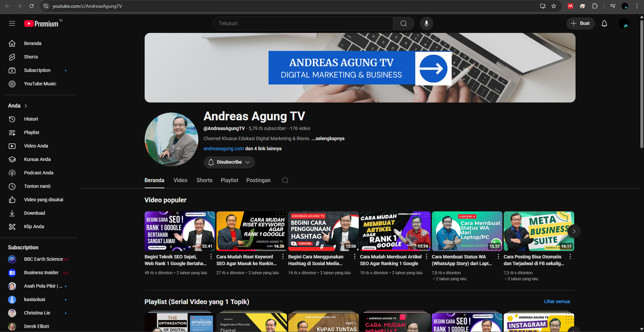Screen dimensions: 644x332
Task: Reload the page in browser
Action: pyautogui.click(x=32, y=6)
